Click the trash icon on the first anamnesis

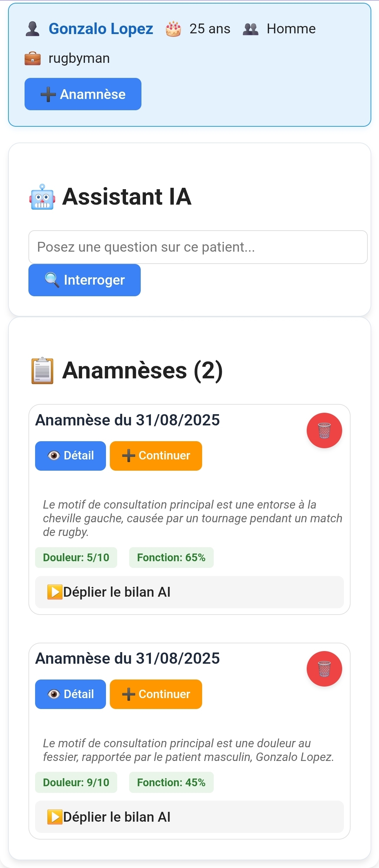(x=324, y=431)
